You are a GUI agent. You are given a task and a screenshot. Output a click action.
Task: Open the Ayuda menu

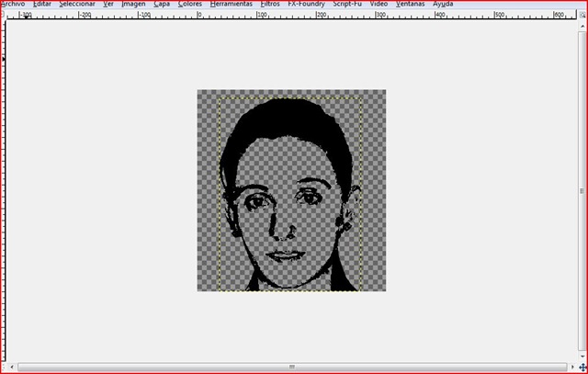click(x=443, y=4)
